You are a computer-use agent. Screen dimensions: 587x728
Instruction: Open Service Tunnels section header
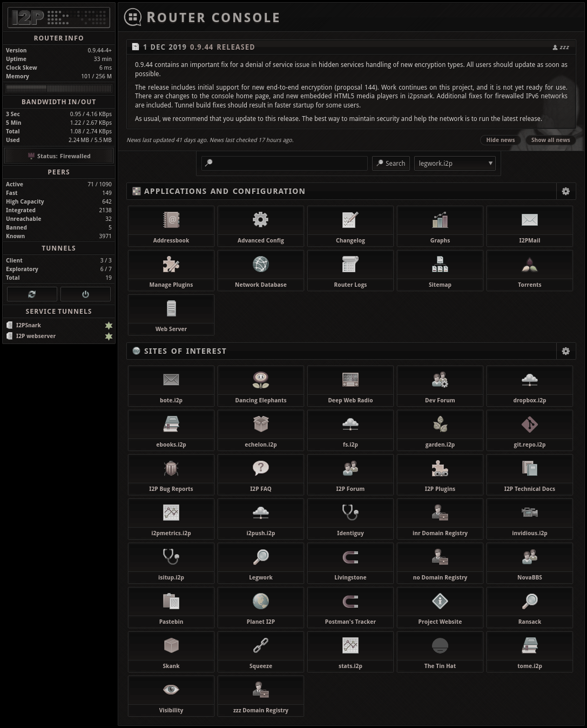(59, 312)
